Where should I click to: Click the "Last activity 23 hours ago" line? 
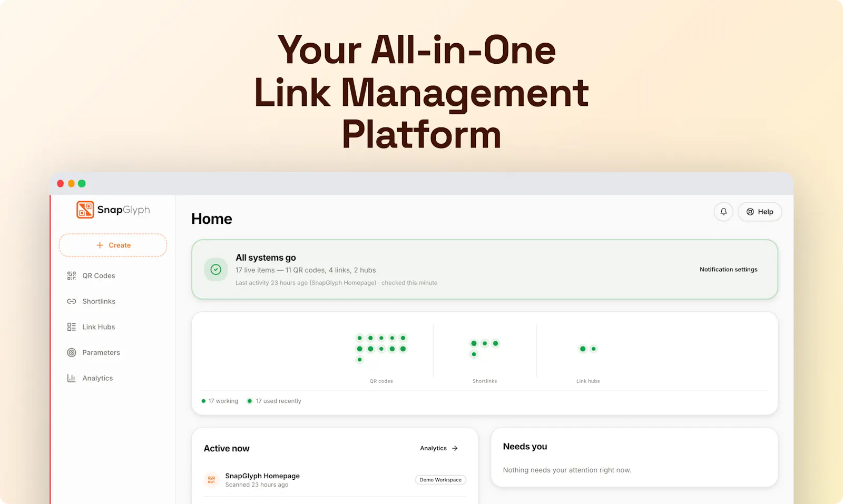[x=336, y=283]
